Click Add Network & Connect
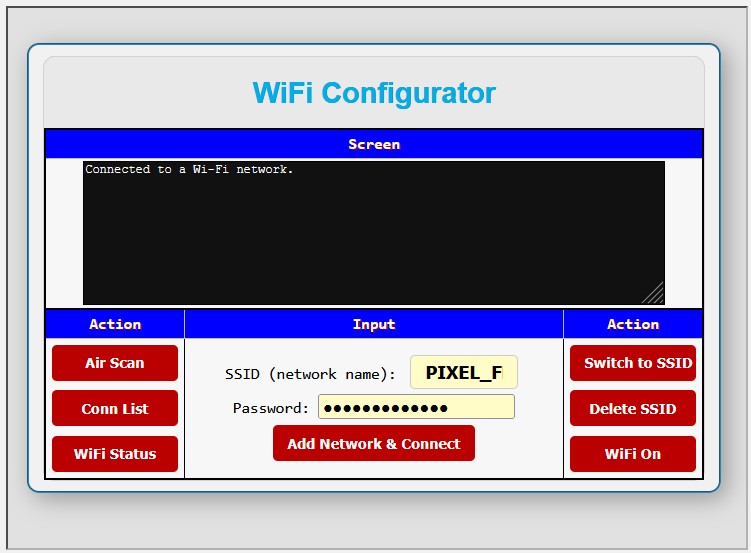Viewport: 751px width, 553px height. (x=373, y=444)
